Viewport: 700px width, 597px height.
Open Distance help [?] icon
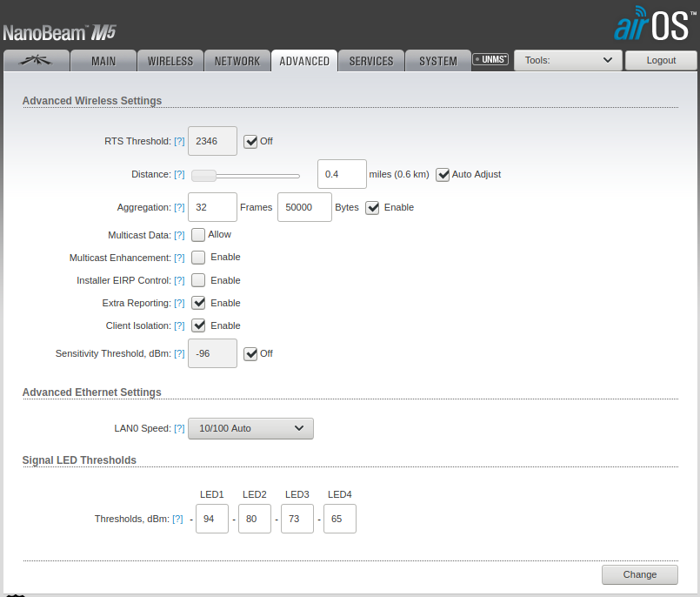179,174
